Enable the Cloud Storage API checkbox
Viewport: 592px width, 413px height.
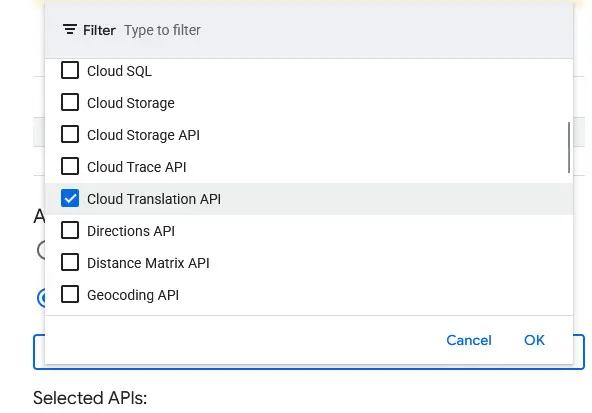(70, 134)
